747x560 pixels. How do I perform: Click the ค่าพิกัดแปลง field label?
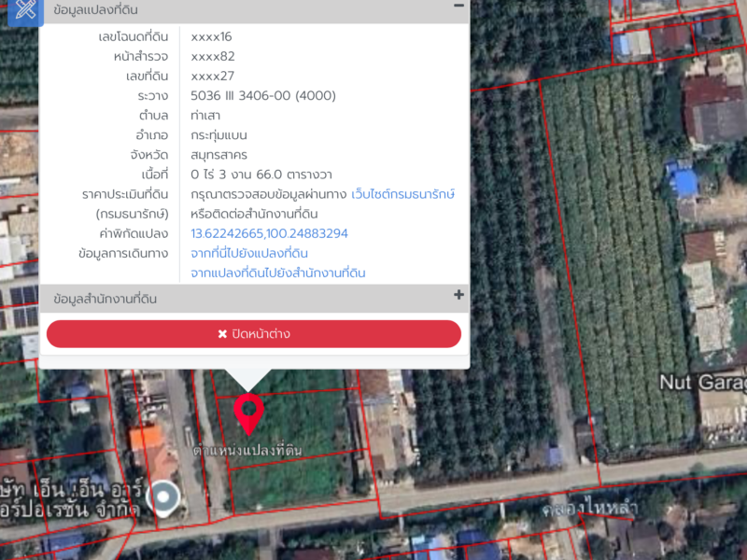click(134, 234)
